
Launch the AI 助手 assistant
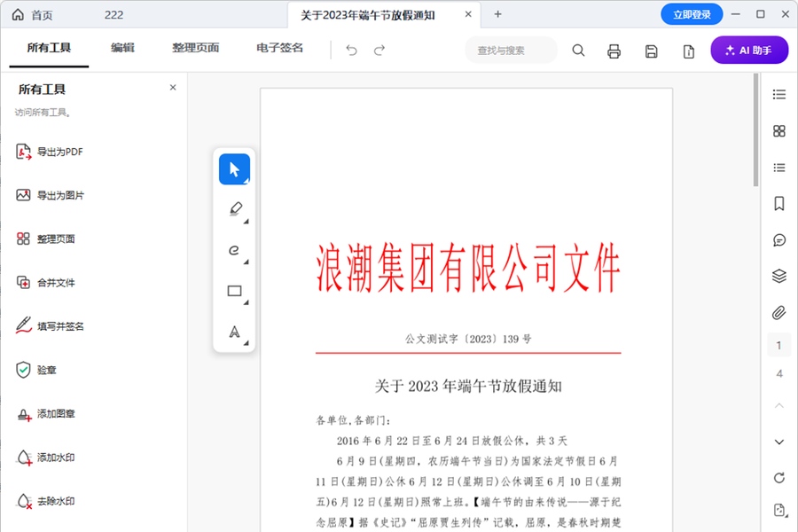point(749,50)
